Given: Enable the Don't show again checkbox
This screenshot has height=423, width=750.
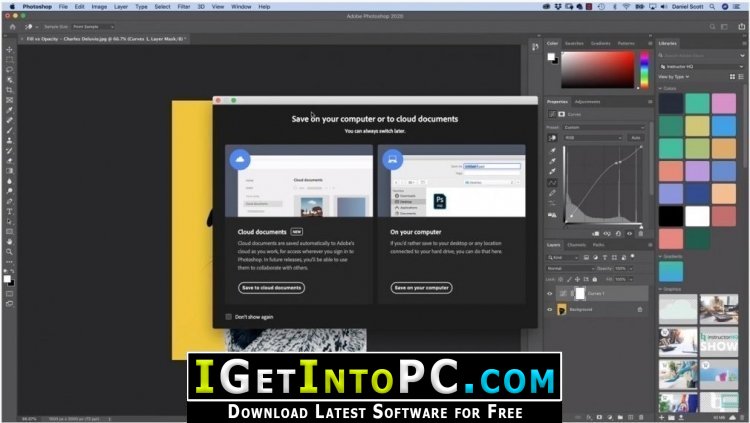Looking at the screenshot, I should point(229,317).
